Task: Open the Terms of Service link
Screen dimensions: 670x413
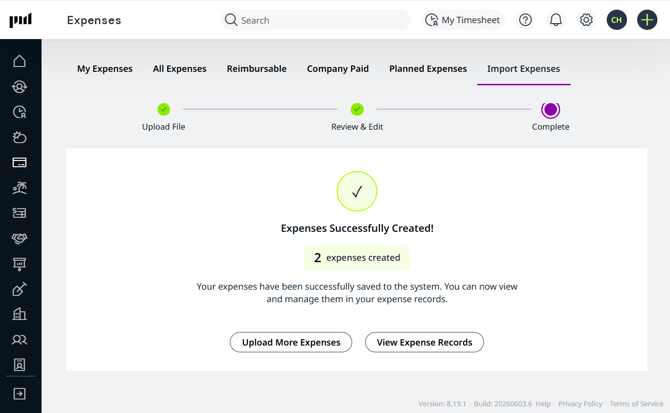Action: (636, 404)
